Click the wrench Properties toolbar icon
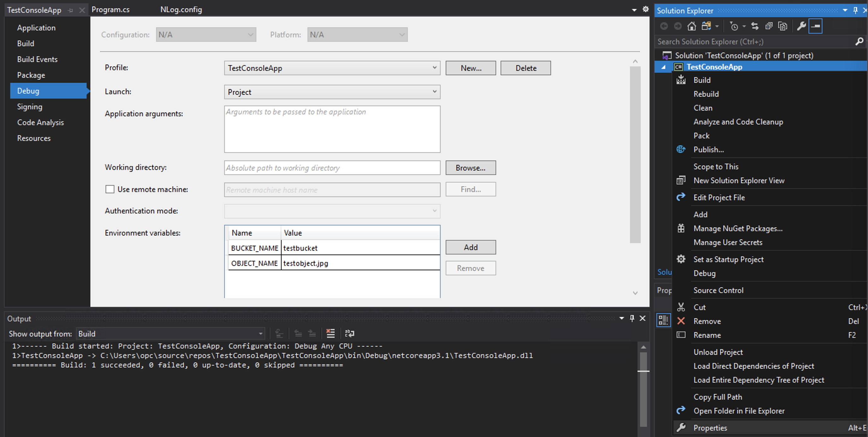The width and height of the screenshot is (868, 437). [801, 26]
